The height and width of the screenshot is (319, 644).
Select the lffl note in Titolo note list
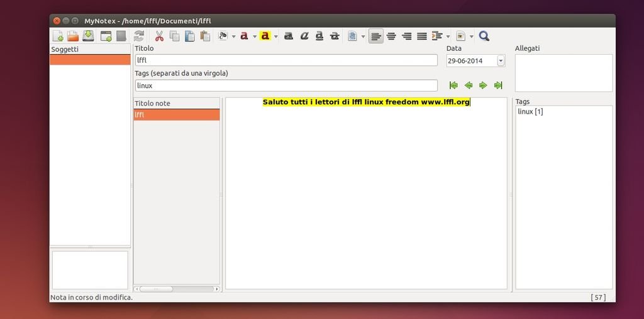(176, 115)
